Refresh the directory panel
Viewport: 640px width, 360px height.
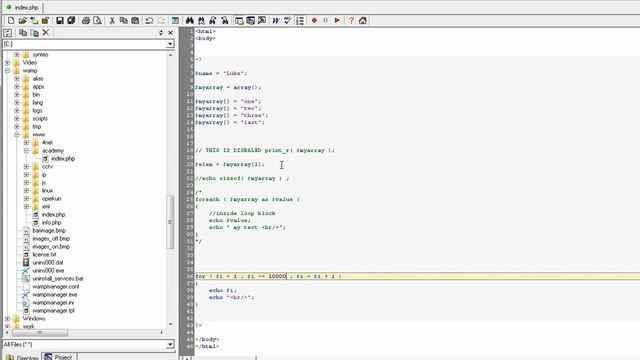coord(8,33)
